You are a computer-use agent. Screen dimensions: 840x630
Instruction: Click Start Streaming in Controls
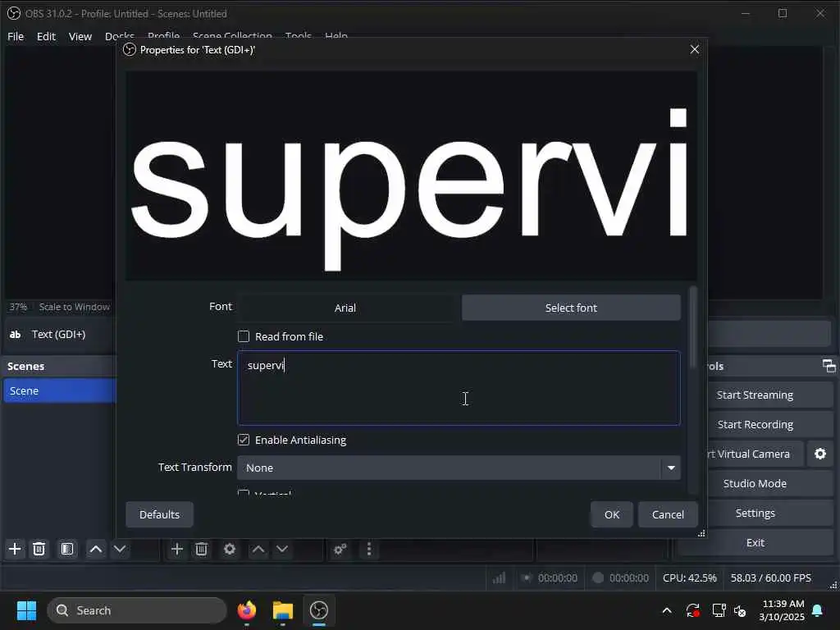(755, 395)
